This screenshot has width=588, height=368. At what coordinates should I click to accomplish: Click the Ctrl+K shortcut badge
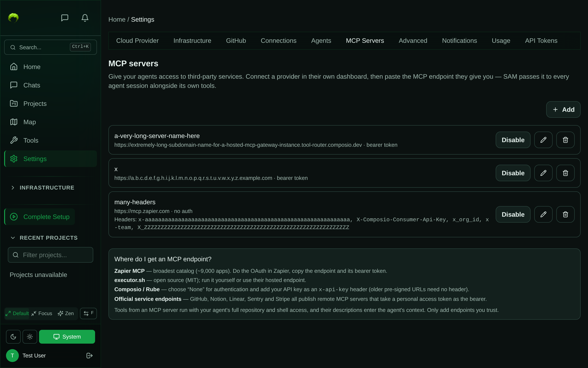click(80, 47)
